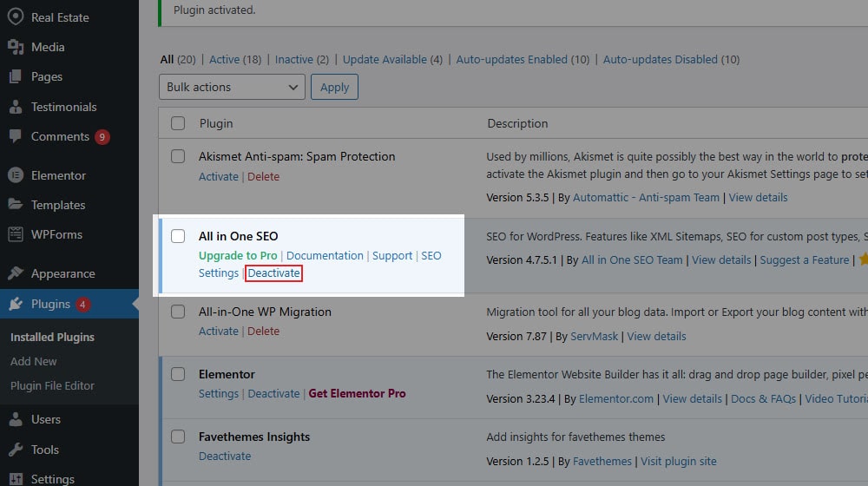Click the Tools wrench icon
Screen dimensions: 868x486
[16, 450]
